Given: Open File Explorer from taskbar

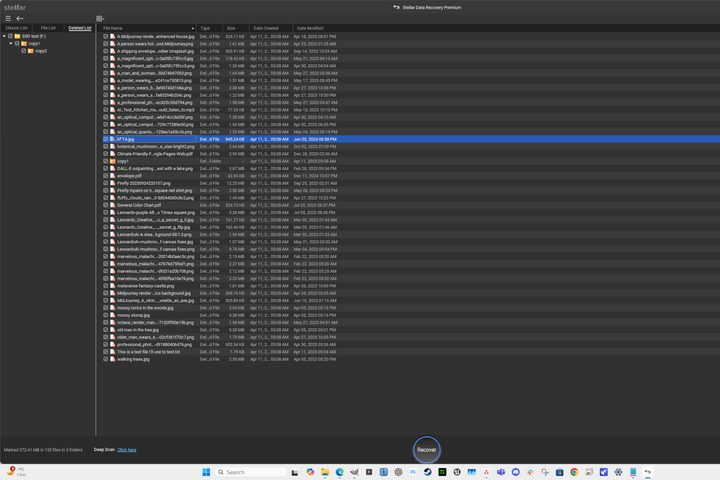Looking at the screenshot, I should (325, 472).
